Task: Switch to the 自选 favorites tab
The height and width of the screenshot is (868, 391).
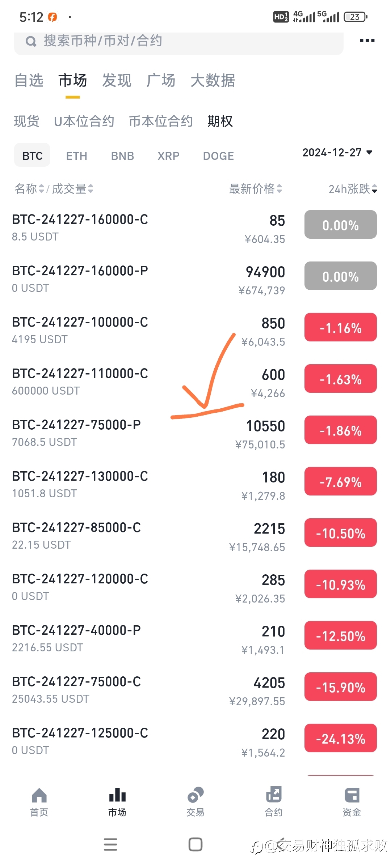Action: pos(29,80)
